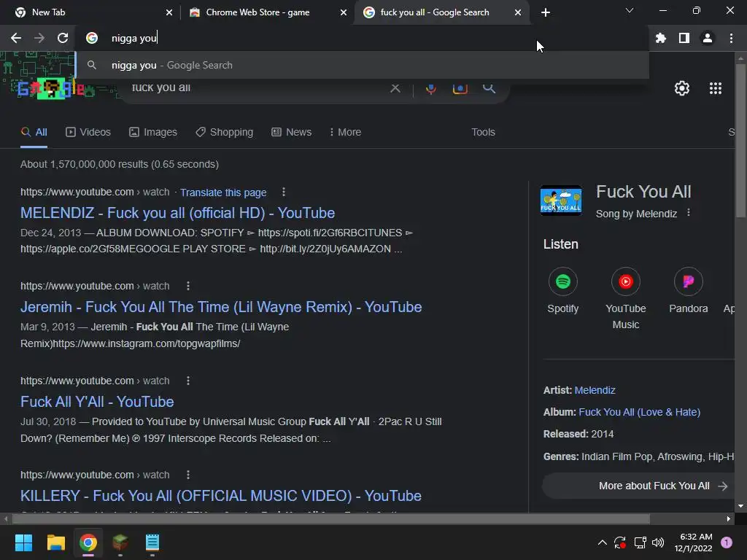Go back using the browser back arrow
This screenshot has height=560, width=747.
[x=16, y=38]
